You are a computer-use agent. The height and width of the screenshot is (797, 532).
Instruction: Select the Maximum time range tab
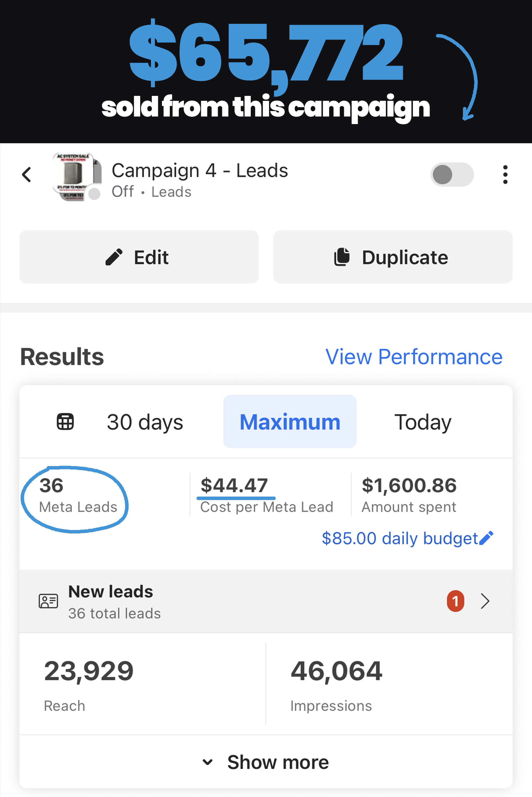point(289,422)
